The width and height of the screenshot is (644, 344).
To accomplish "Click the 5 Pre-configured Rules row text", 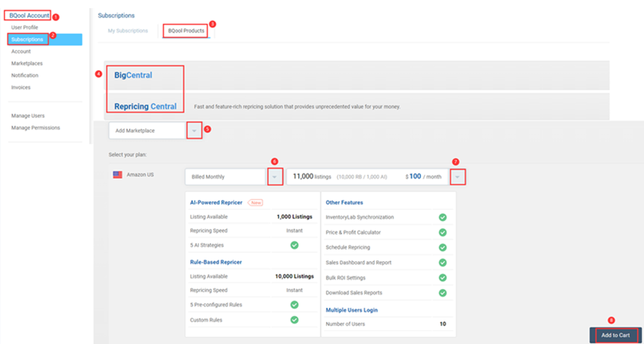I will click(x=216, y=305).
